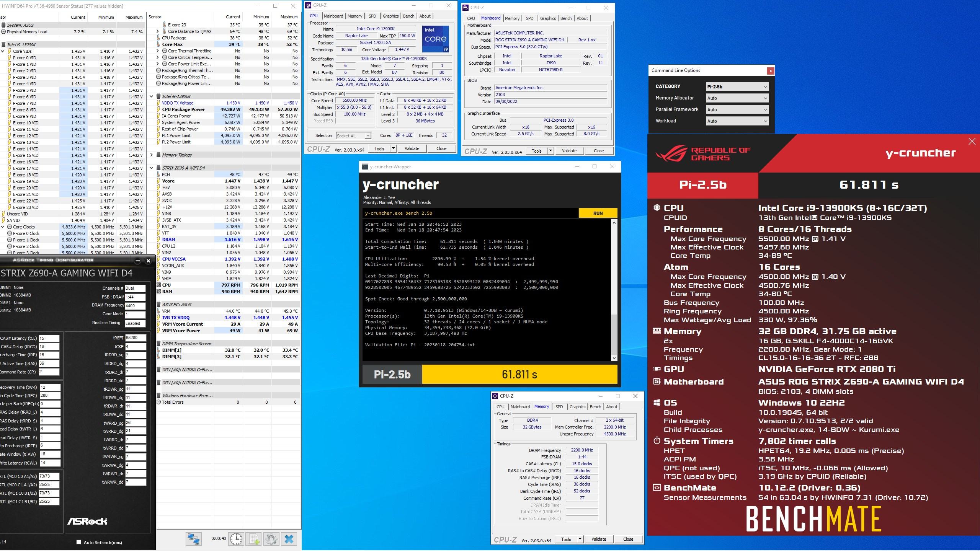
Task: Click the CPU section icon in BenchMate
Action: pyautogui.click(x=657, y=208)
